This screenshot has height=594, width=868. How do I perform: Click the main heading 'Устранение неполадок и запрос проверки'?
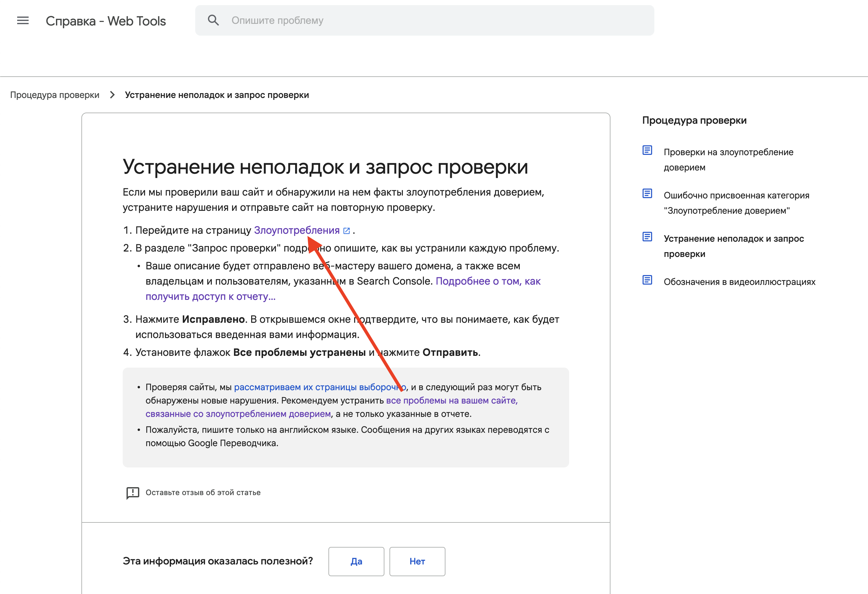(325, 167)
